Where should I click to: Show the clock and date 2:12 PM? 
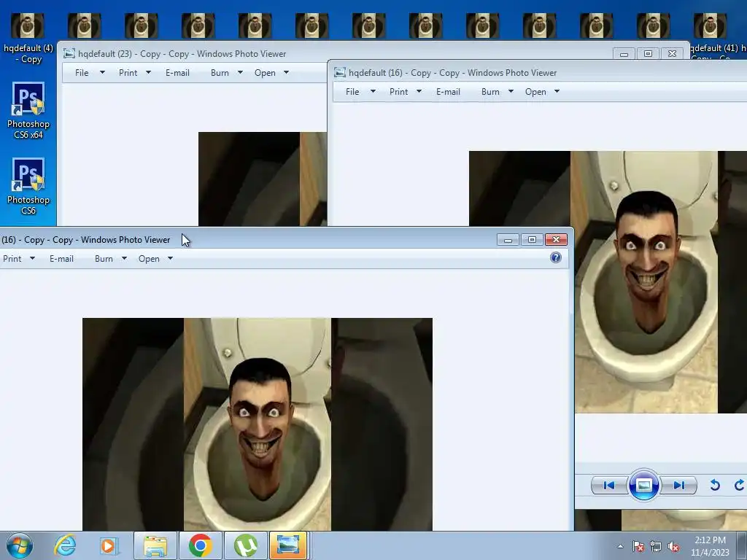[x=710, y=546]
